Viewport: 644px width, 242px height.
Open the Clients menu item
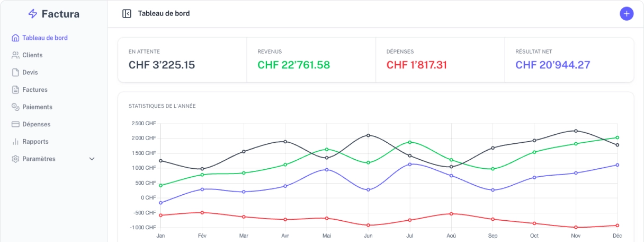click(32, 55)
